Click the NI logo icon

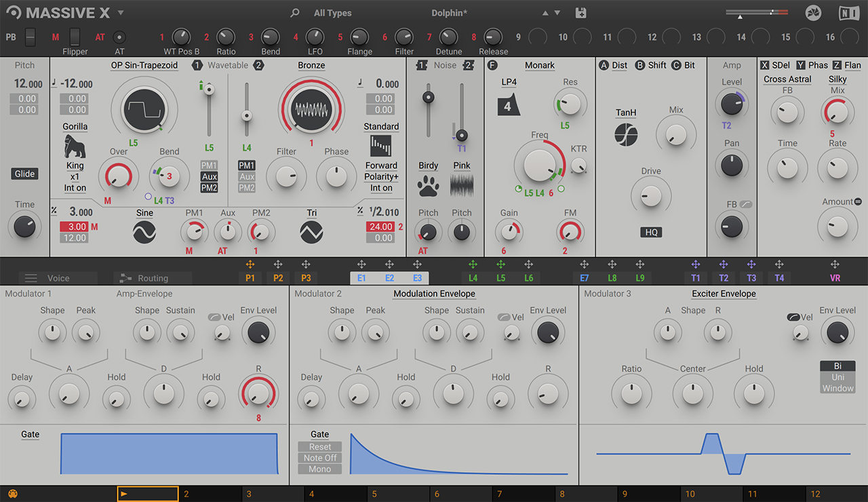848,13
